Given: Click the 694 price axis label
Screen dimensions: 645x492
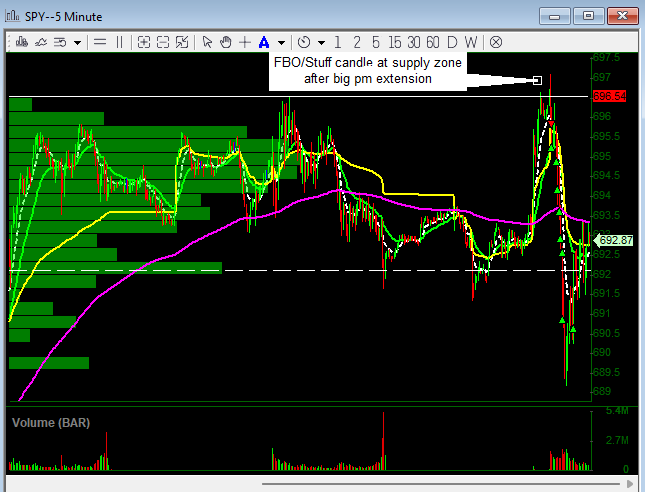Looking at the screenshot, I should (602, 195).
